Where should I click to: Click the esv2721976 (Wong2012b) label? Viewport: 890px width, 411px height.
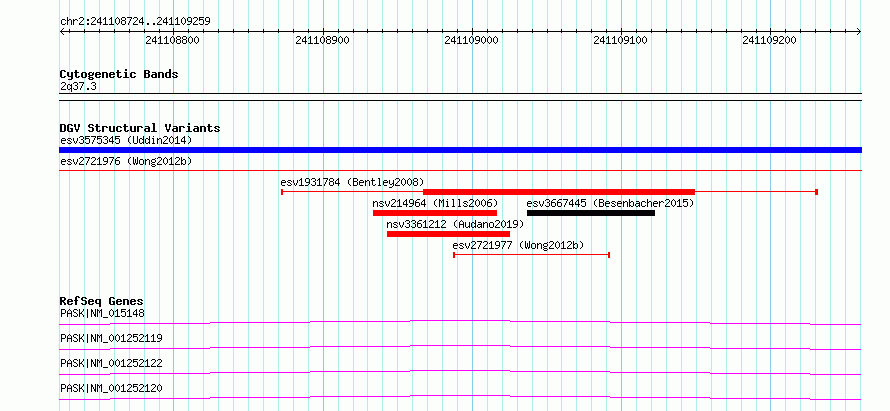126,161
